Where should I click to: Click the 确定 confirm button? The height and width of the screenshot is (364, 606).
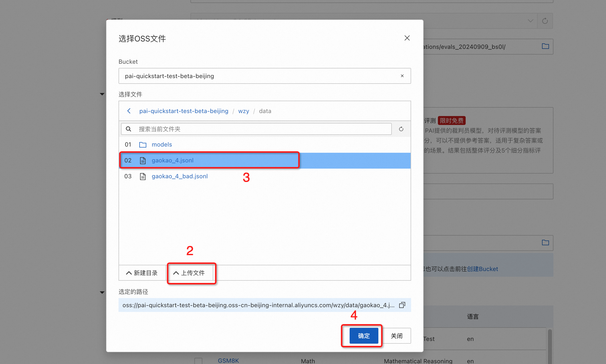coord(364,335)
